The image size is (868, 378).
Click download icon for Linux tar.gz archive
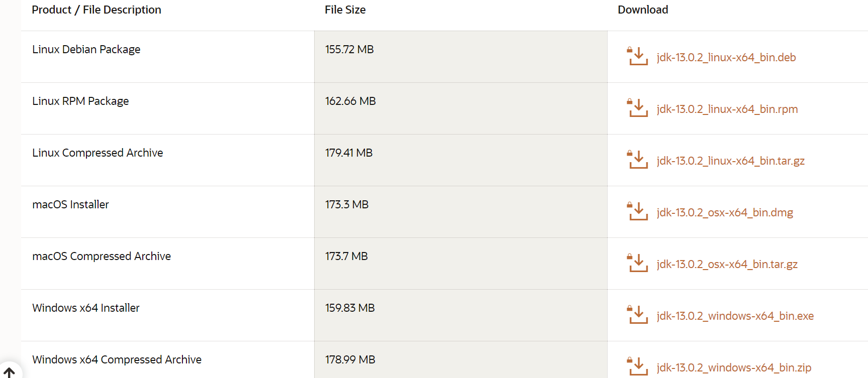[x=638, y=160]
